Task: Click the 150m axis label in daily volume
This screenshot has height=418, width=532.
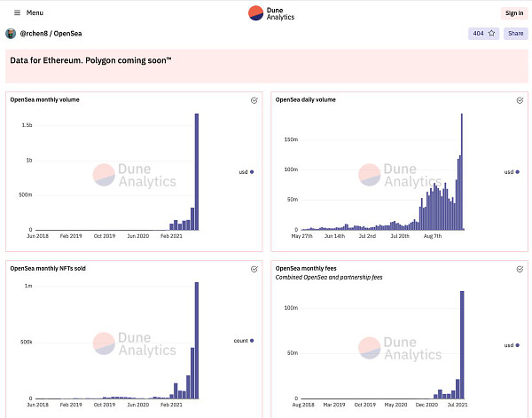Action: pos(291,139)
